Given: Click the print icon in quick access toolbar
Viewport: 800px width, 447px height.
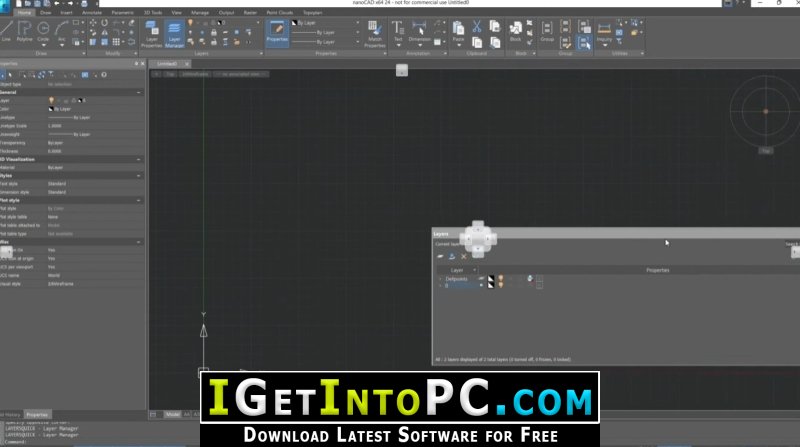Looking at the screenshot, I should (84, 4).
